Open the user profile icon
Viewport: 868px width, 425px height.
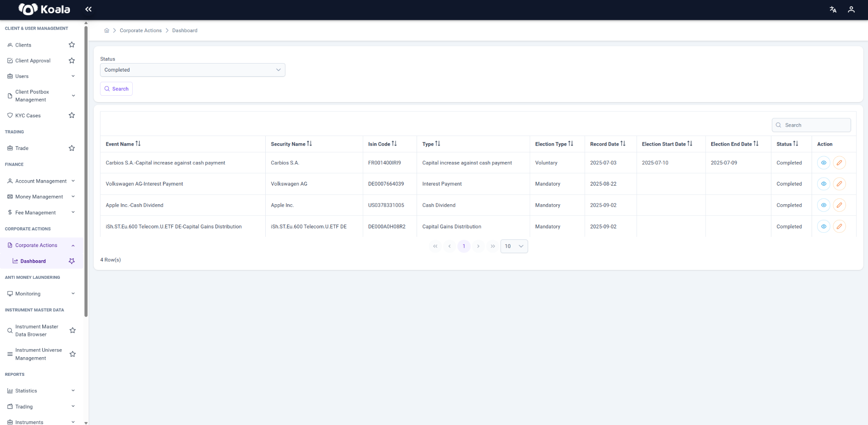(851, 9)
